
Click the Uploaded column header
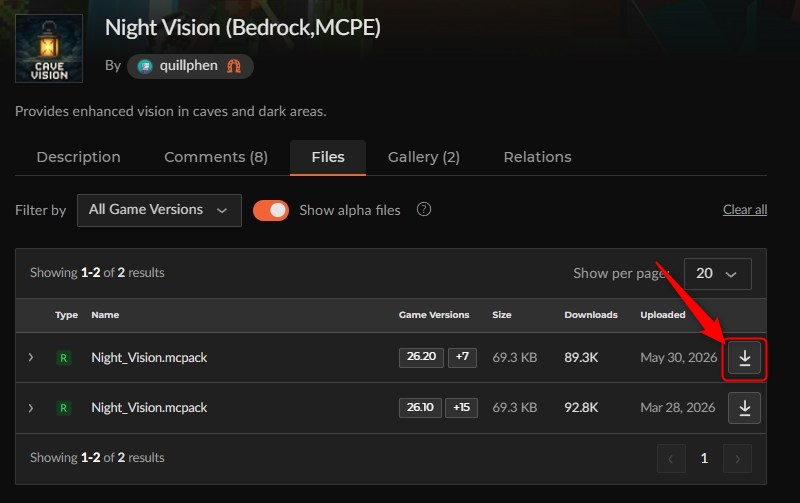point(663,315)
